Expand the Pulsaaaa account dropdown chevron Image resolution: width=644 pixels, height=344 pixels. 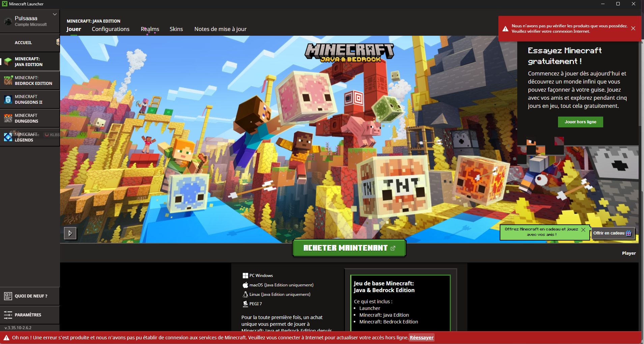pos(55,14)
